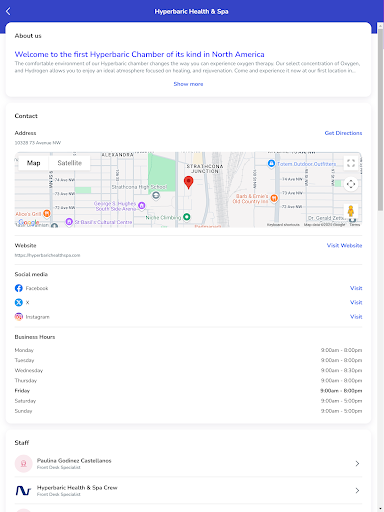Click Visit Website link
This screenshot has height=512, width=384.
tap(344, 245)
